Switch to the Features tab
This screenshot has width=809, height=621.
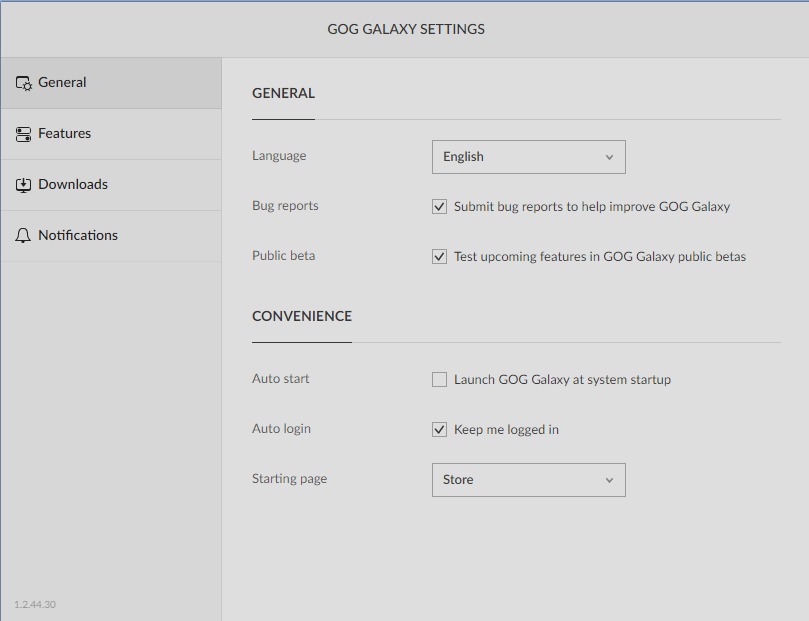(64, 134)
